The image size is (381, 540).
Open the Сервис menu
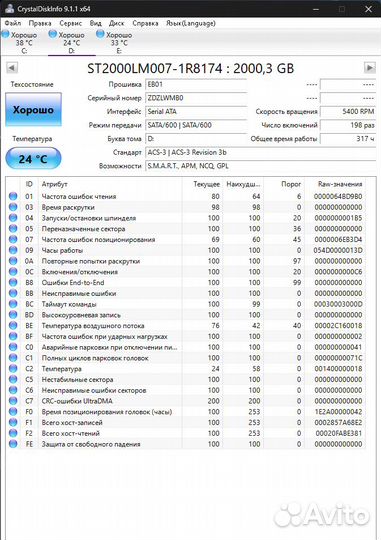70,23
